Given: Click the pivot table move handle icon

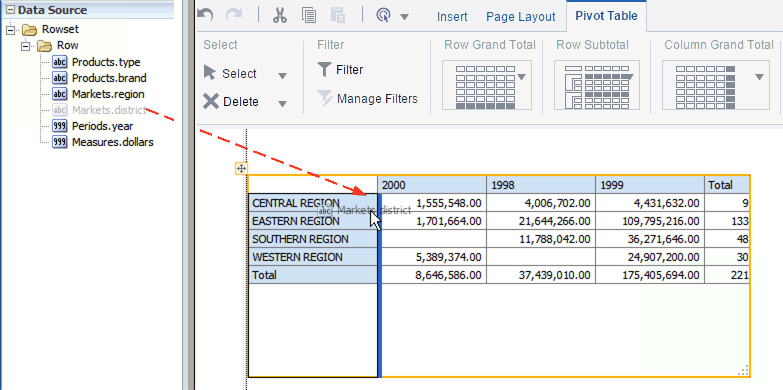Looking at the screenshot, I should [241, 169].
